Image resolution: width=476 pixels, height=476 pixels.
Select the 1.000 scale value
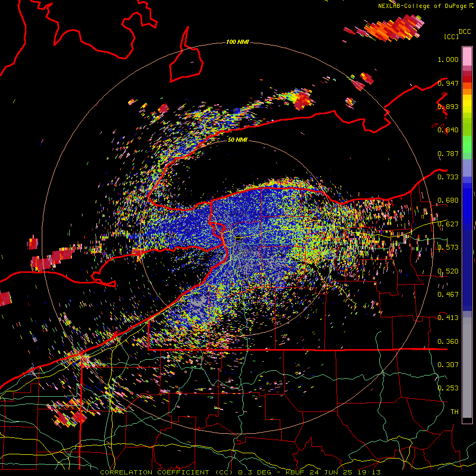[x=448, y=59]
